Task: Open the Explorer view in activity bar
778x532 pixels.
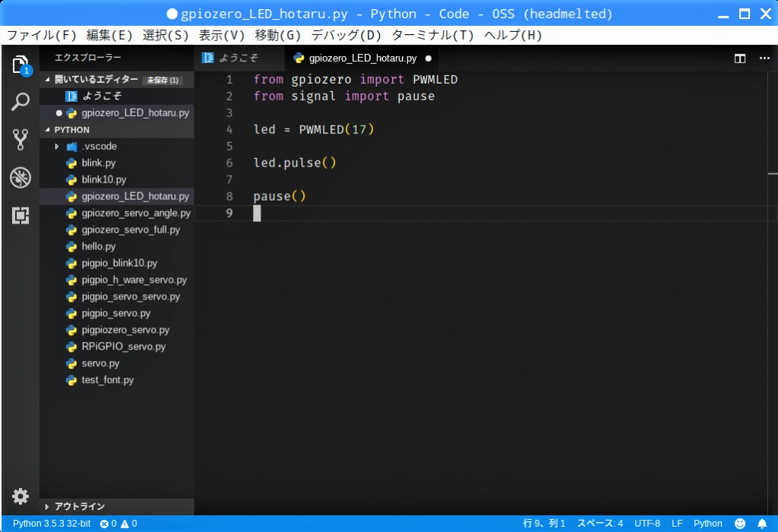Action: pyautogui.click(x=21, y=65)
